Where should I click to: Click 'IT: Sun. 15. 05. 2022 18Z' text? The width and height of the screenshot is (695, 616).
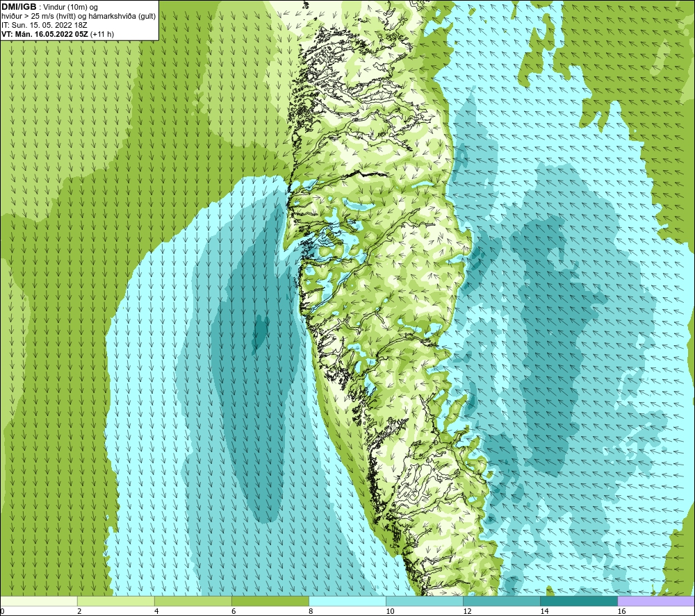tap(44, 25)
